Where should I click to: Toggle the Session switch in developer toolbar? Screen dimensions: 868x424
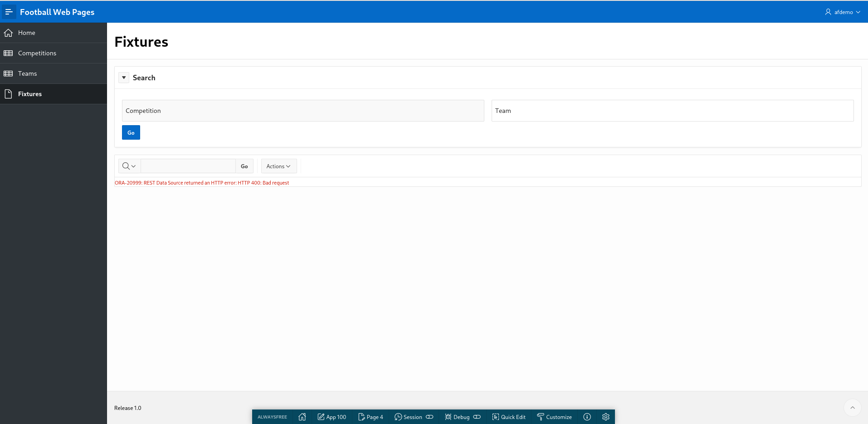pos(429,417)
